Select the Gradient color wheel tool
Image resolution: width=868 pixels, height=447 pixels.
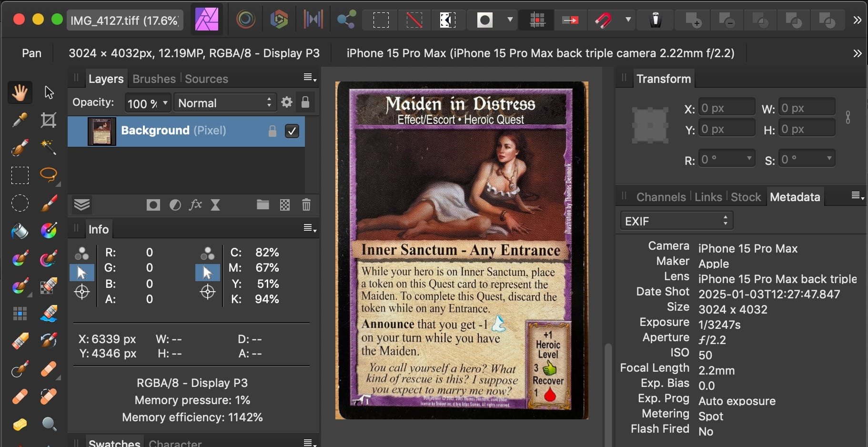(x=49, y=231)
